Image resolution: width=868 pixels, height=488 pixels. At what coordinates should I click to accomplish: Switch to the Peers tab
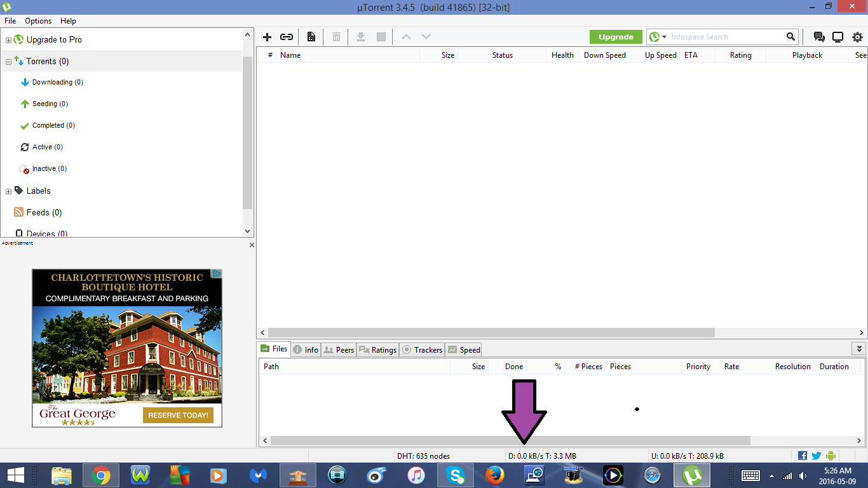click(x=339, y=349)
